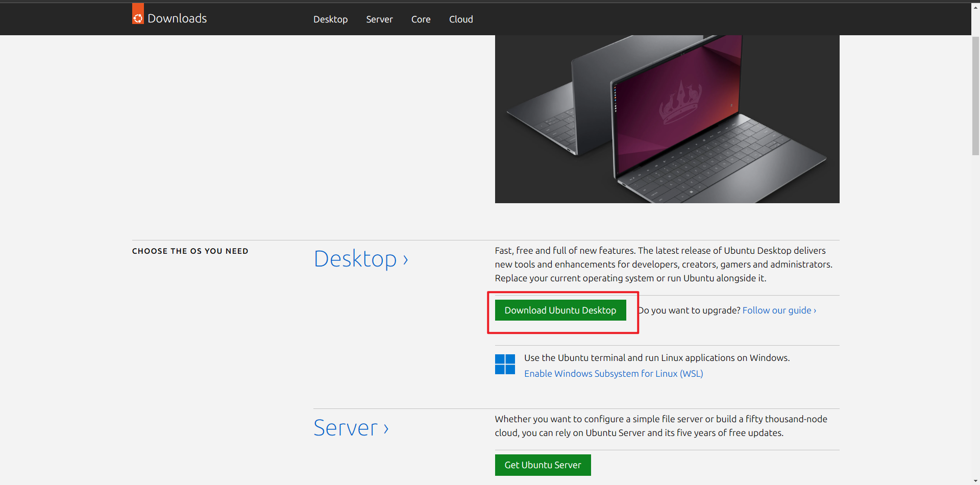The image size is (980, 485).
Task: Click the CHOOSE THE OS YOU NEED label
Action: click(190, 251)
